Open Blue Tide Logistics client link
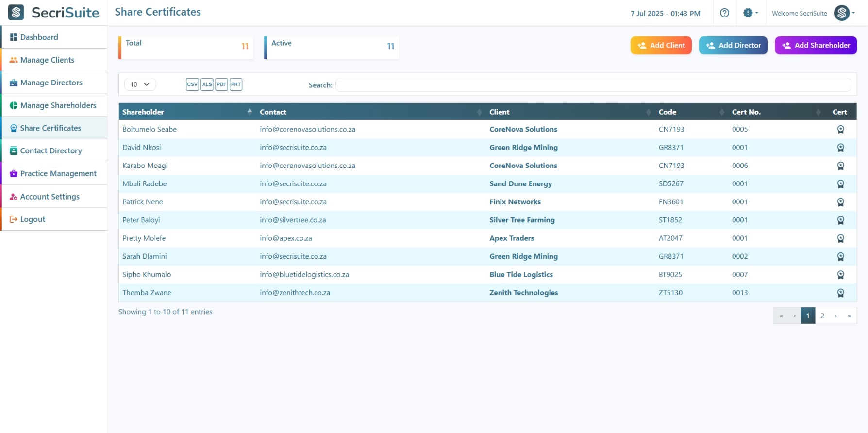Image resolution: width=868 pixels, height=433 pixels. [521, 275]
